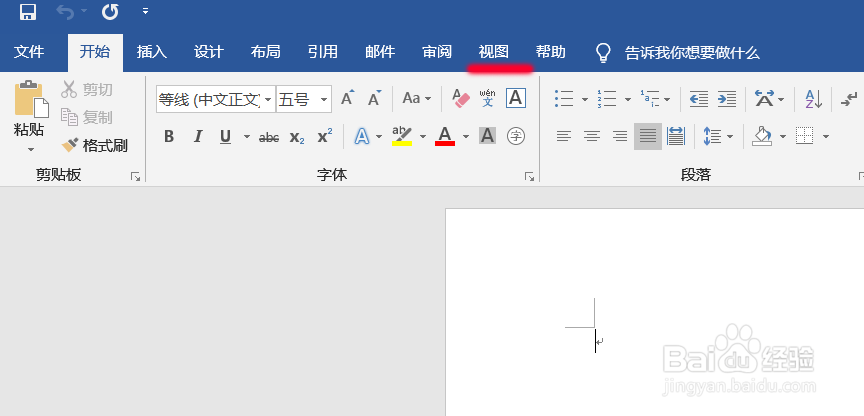Viewport: 864px width, 416px height.
Task: Click the Undo arrow icon
Action: point(65,11)
